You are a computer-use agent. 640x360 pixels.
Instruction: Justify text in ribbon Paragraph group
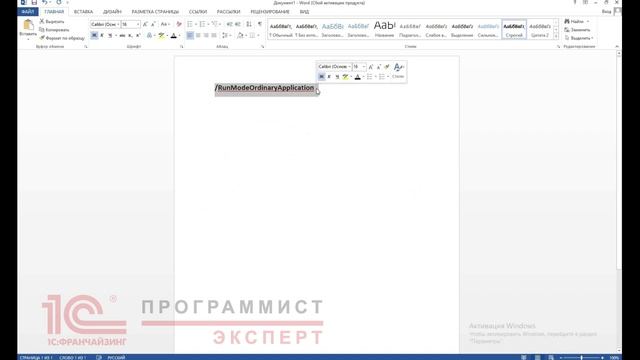point(214,36)
